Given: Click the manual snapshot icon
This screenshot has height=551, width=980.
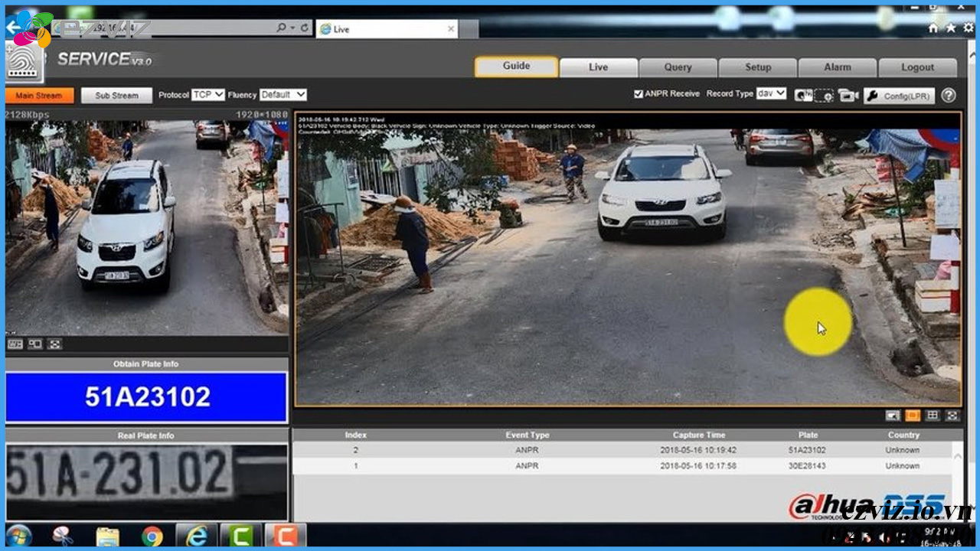Looking at the screenshot, I should pyautogui.click(x=802, y=94).
